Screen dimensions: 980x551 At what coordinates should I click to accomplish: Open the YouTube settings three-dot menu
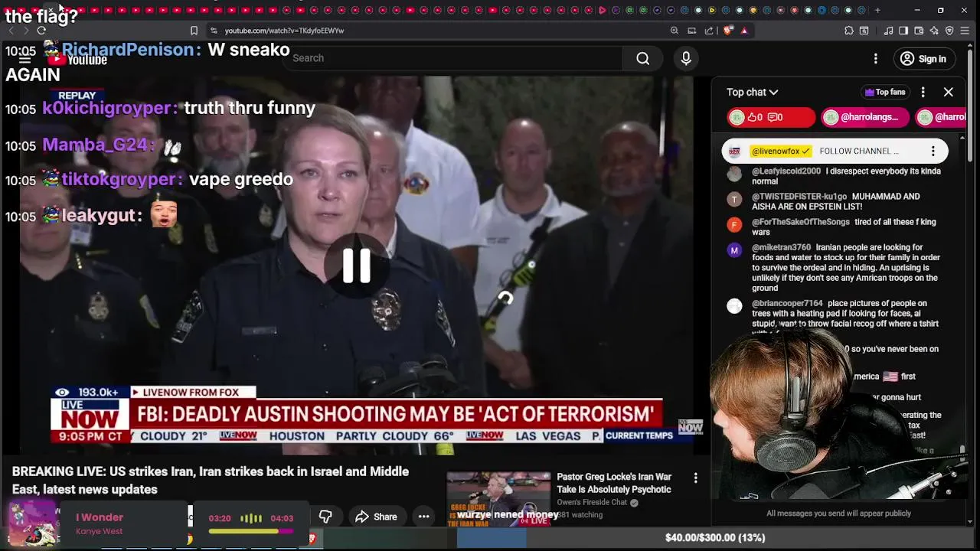pos(876,59)
